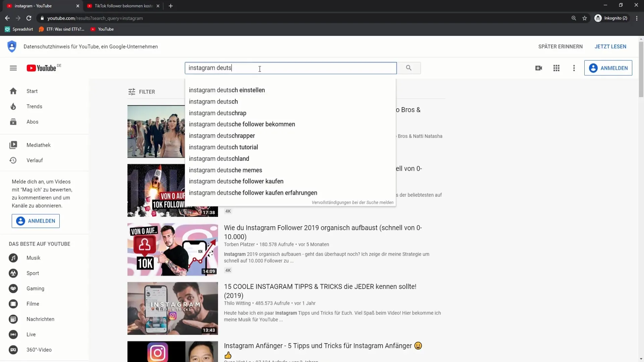
Task: Select suggestion 'instagram deutsche follower kaufen'
Action: pyautogui.click(x=290, y=181)
